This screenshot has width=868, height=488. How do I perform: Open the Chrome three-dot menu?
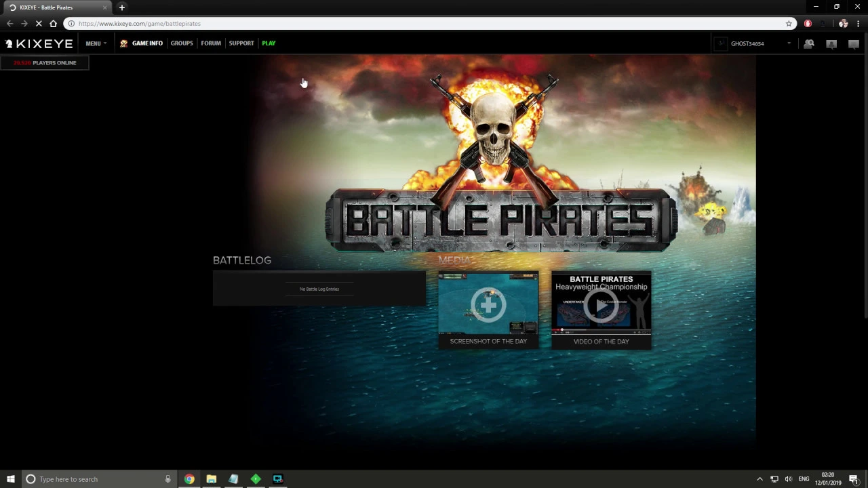pyautogui.click(x=859, y=24)
